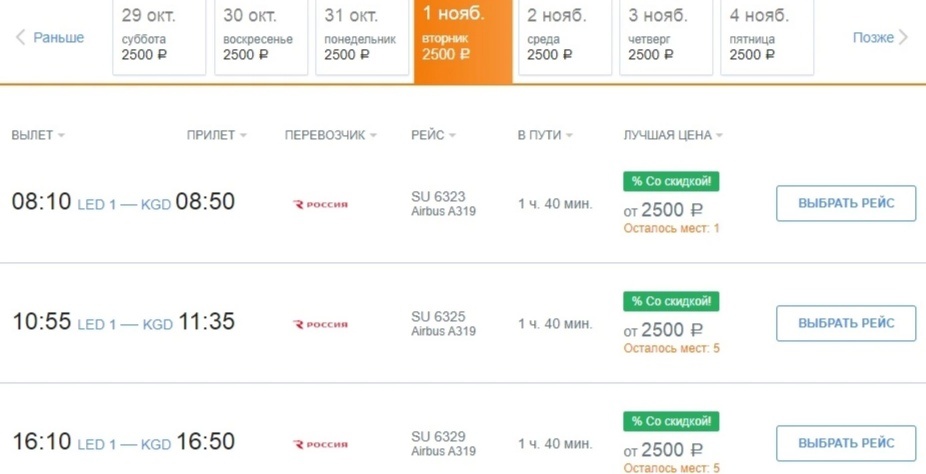Click the Rossiya airline logo for flight SU 6325
The image size is (926, 474).
click(320, 324)
